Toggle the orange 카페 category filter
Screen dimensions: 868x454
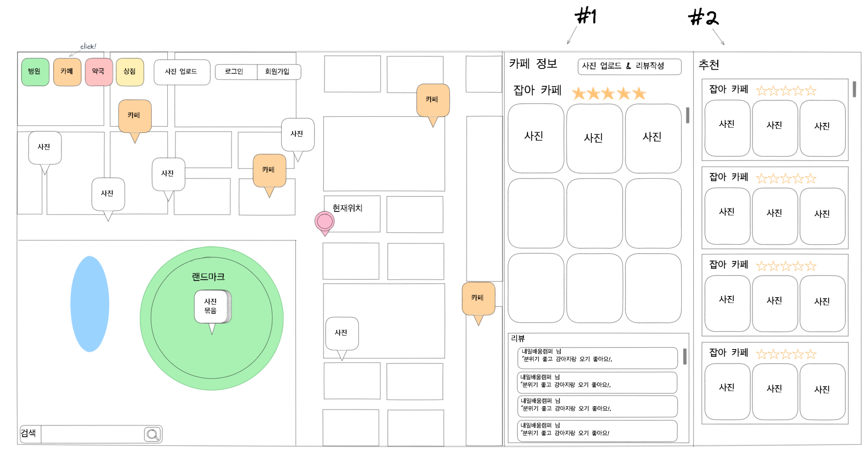(67, 72)
